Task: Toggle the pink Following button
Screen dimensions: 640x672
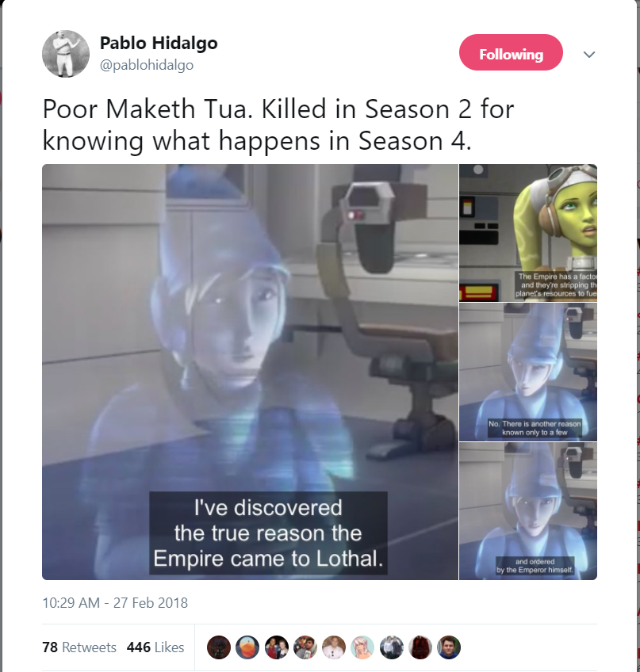Action: (511, 52)
